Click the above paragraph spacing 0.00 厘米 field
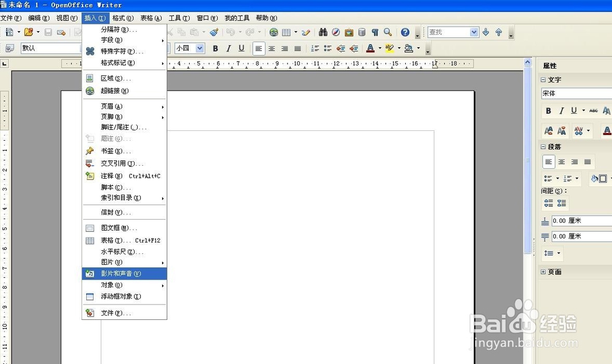612x364 pixels. pos(581,221)
